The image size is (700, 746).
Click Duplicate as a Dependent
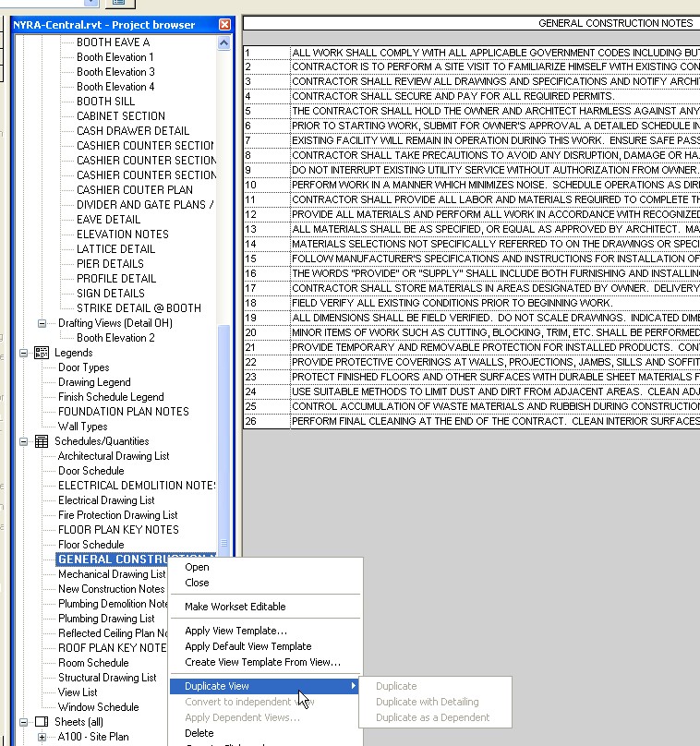point(432,717)
